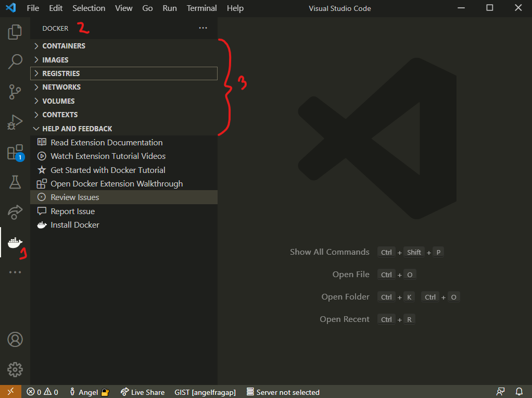
Task: Open the Terminal menu
Action: click(201, 8)
